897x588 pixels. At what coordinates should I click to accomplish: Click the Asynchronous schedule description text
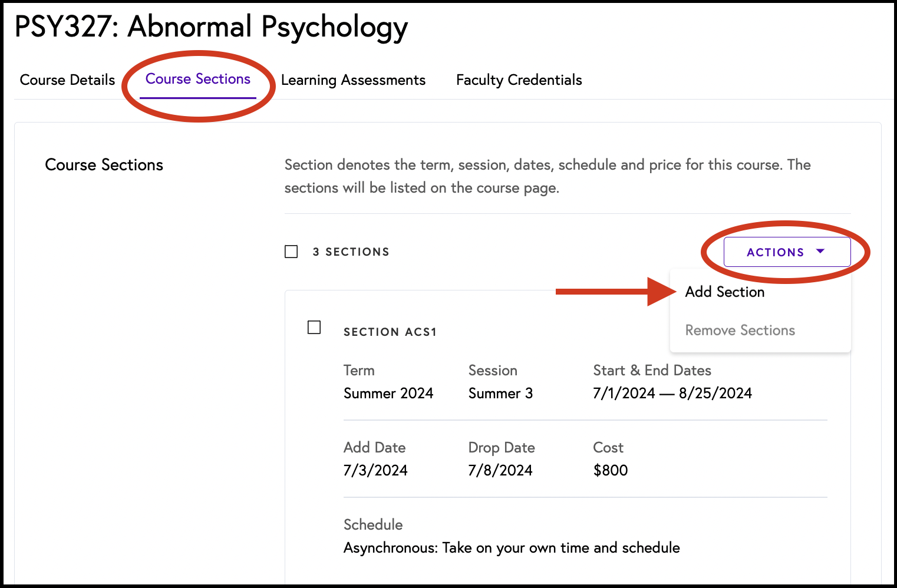tap(512, 547)
